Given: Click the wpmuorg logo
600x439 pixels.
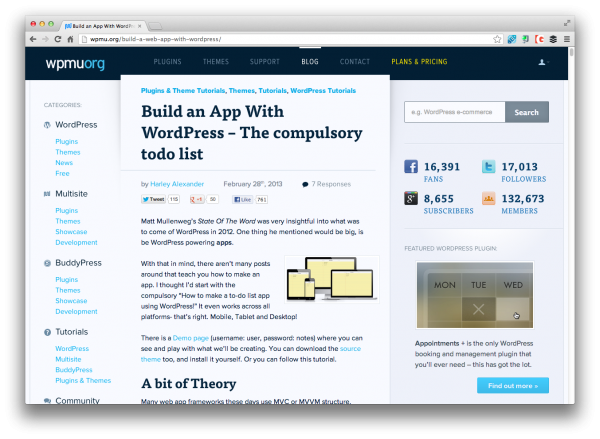Looking at the screenshot, I should click(75, 63).
